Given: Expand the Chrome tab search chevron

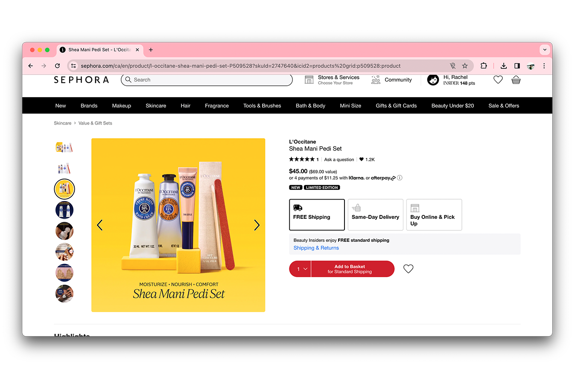Looking at the screenshot, I should click(545, 50).
